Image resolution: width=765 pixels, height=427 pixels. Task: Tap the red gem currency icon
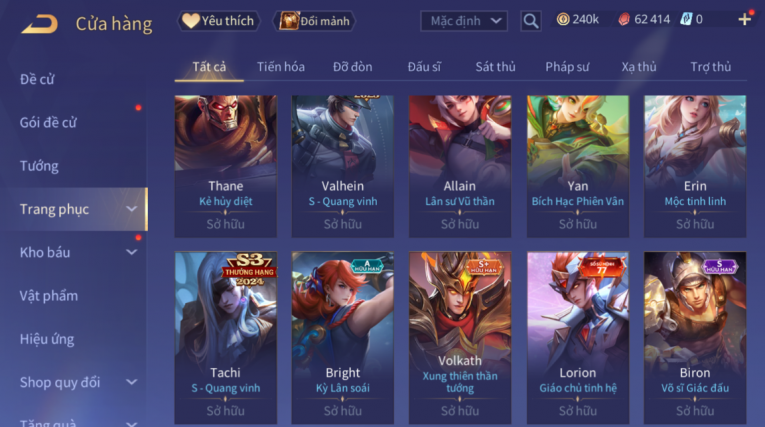624,20
